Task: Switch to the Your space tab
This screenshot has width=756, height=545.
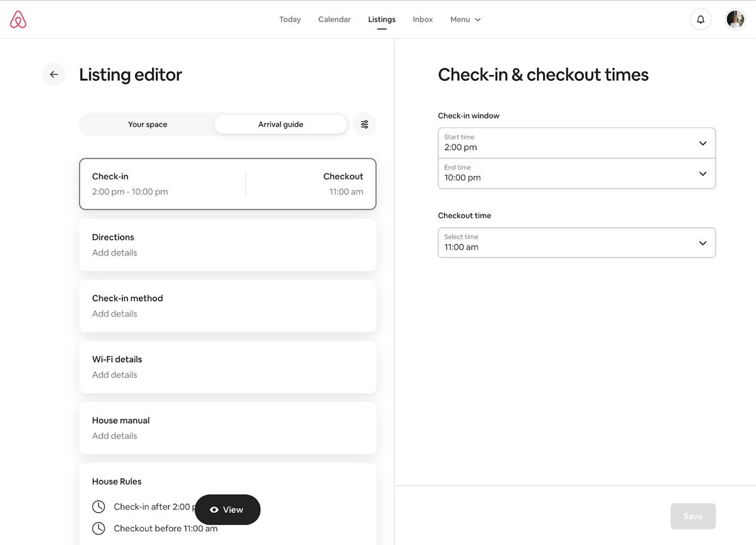Action: (x=147, y=124)
